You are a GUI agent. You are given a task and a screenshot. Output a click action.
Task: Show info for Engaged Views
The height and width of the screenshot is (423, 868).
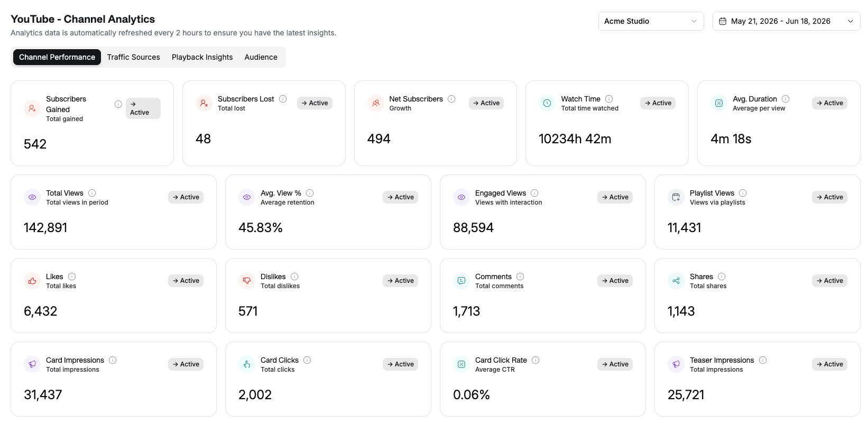point(534,193)
